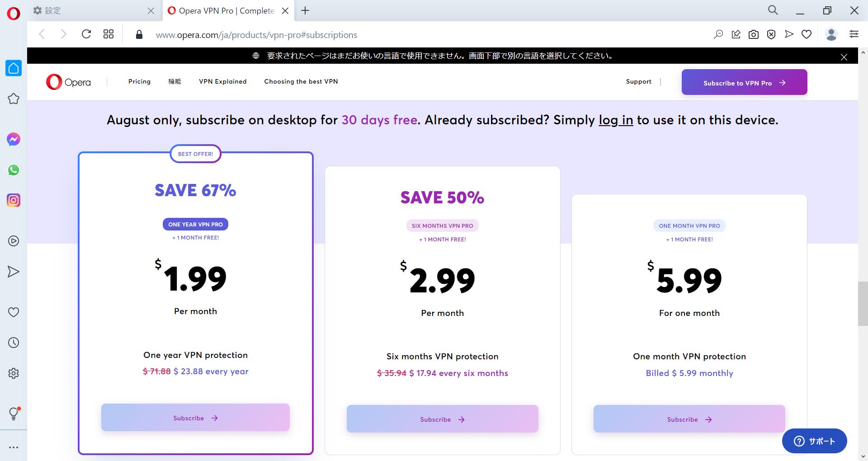Send page to My Flow paper-plane icon

(x=789, y=34)
